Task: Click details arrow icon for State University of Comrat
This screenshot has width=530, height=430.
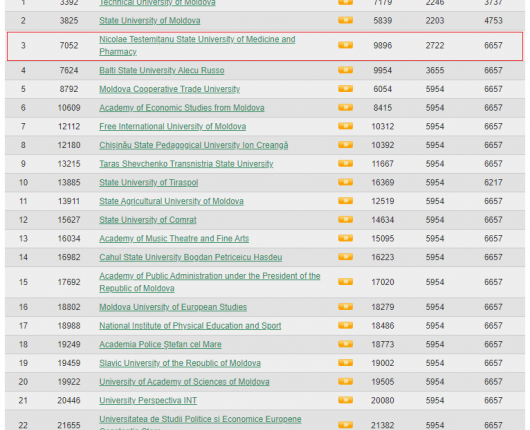Action: (x=345, y=219)
